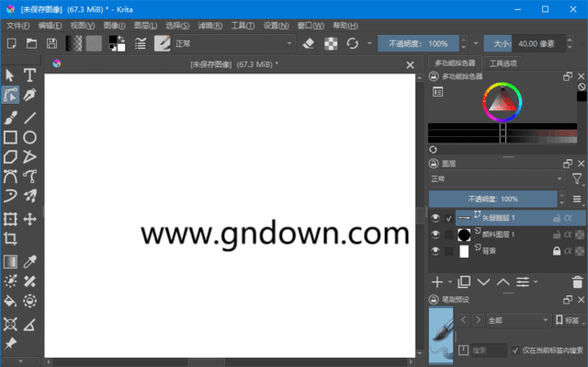Image resolution: width=588 pixels, height=367 pixels.
Task: Toggle lock on the background layer
Action: (x=557, y=251)
